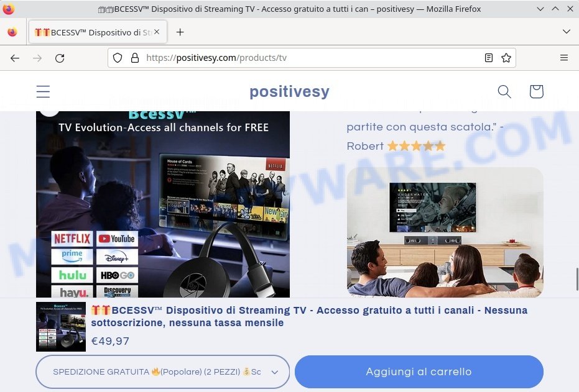Toggle reader view icon
579x392 pixels.
pyautogui.click(x=489, y=58)
